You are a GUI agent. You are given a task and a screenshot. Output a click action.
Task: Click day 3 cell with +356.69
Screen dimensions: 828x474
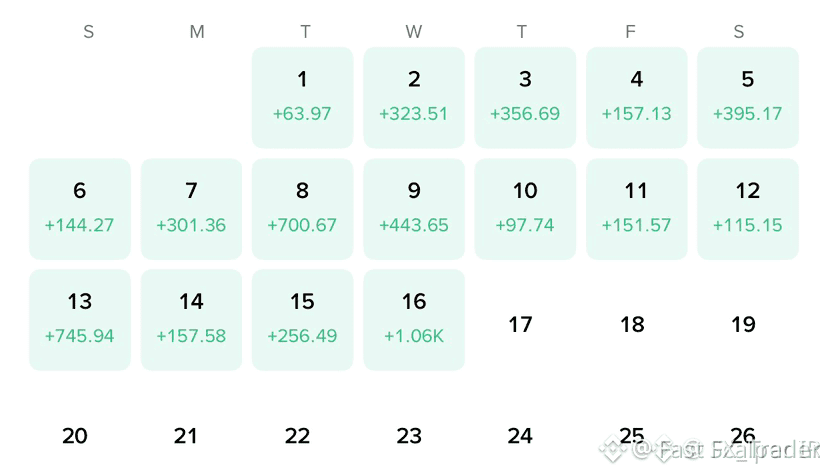(525, 98)
